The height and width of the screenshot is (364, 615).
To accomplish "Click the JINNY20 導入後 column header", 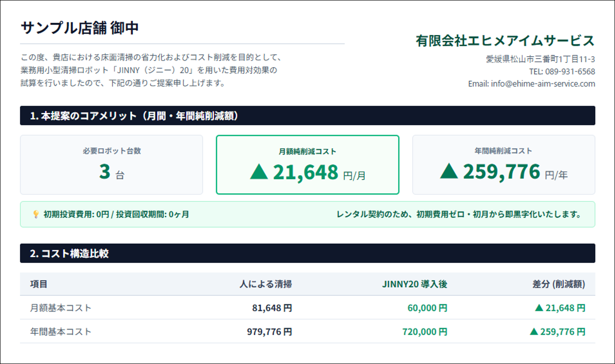I will pos(415,284).
